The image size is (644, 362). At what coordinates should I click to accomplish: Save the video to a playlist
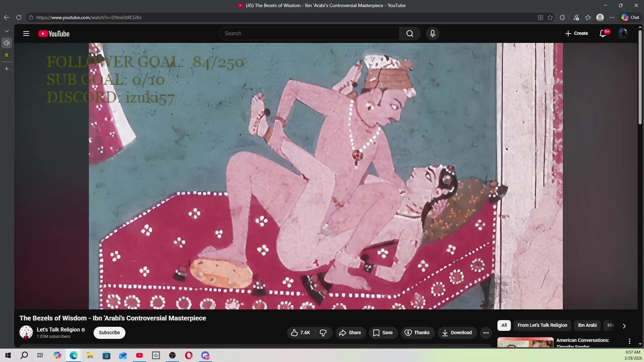(x=382, y=333)
